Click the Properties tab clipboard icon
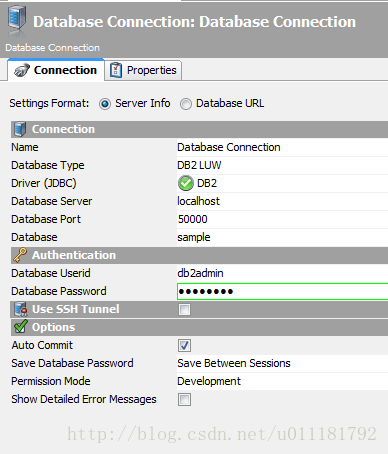Viewport: 388px width, 454px height. 116,70
